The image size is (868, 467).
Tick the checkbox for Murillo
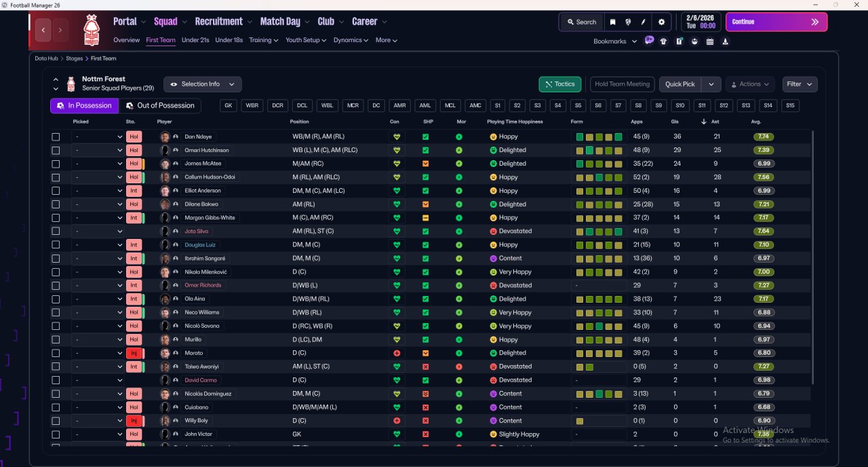56,339
